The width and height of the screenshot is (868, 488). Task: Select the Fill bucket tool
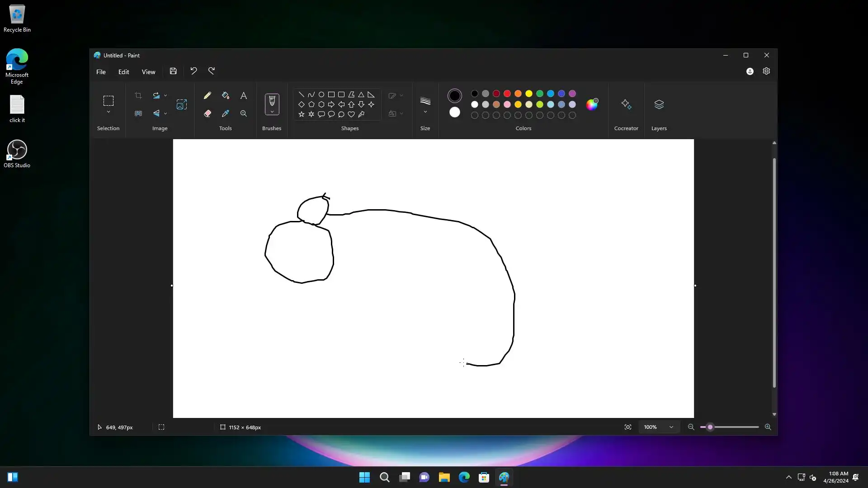pyautogui.click(x=226, y=95)
